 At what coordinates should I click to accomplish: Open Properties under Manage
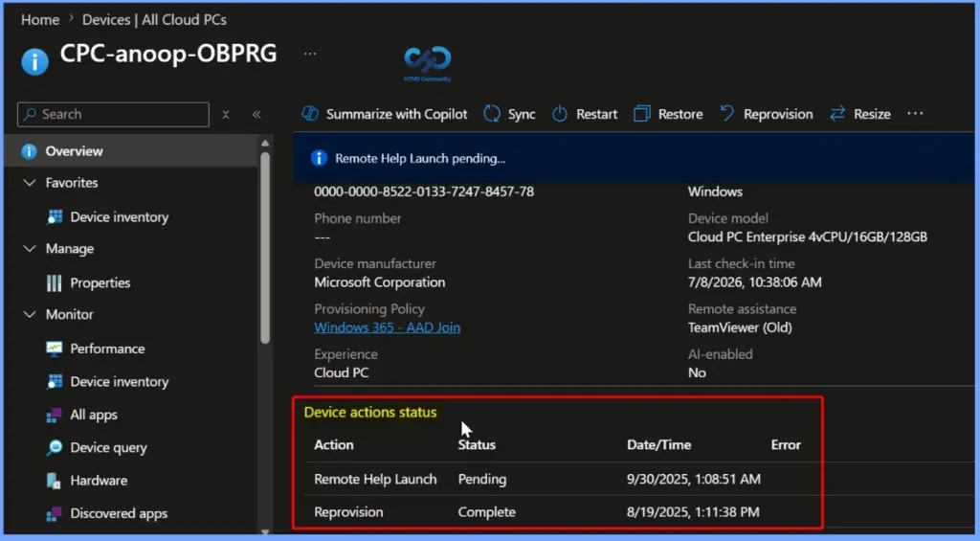[x=100, y=282]
